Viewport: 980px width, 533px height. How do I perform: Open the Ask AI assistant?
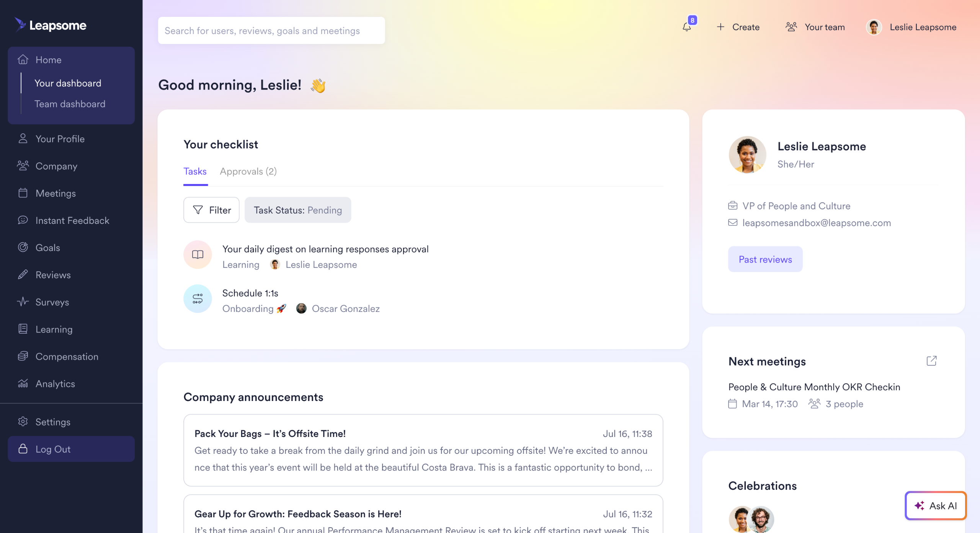pos(936,505)
